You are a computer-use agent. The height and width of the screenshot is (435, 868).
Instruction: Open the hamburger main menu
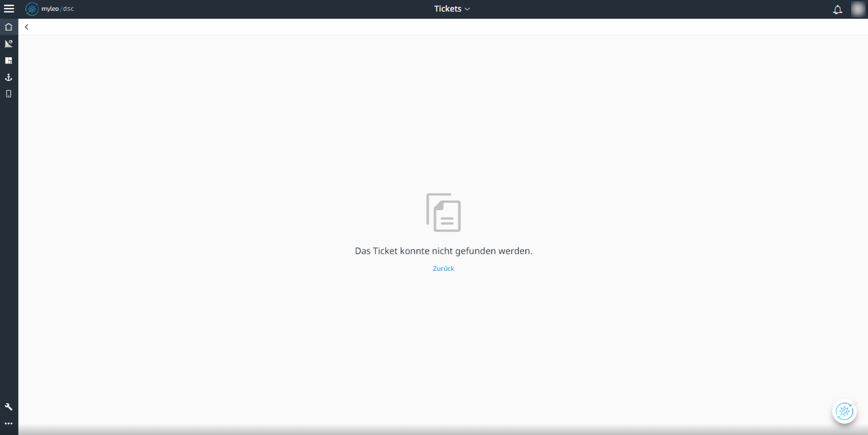pyautogui.click(x=9, y=9)
